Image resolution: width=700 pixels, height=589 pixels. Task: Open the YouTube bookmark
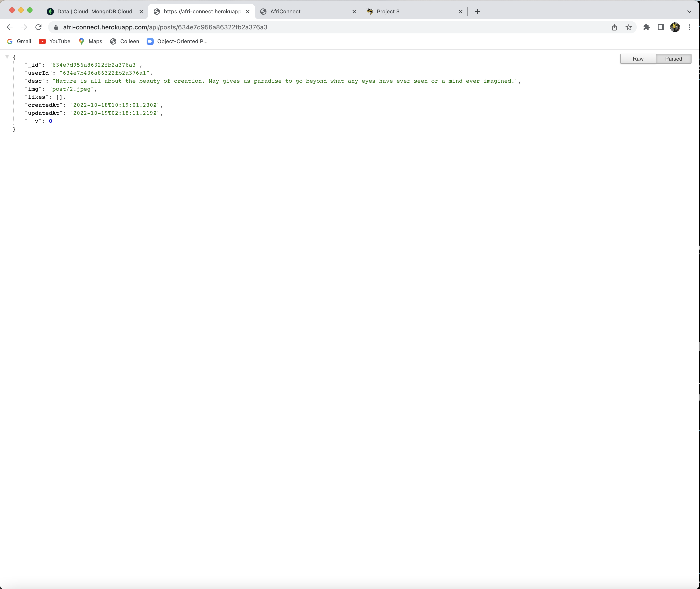point(54,41)
